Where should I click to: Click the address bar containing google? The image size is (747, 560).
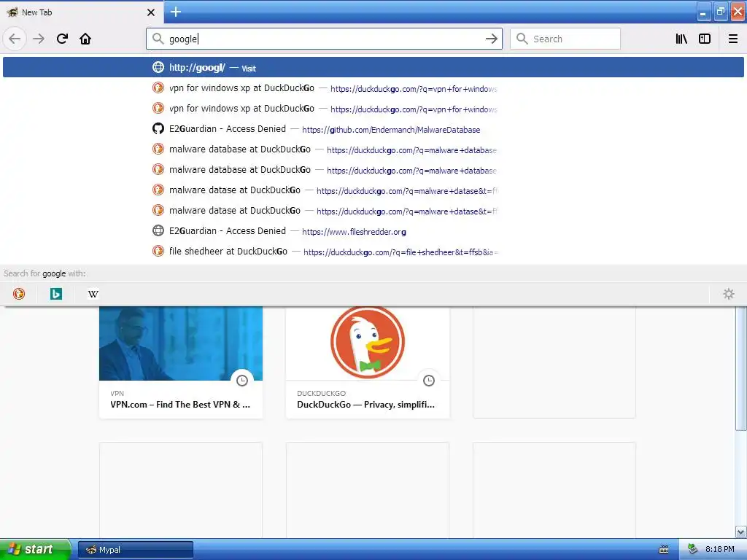tap(324, 39)
